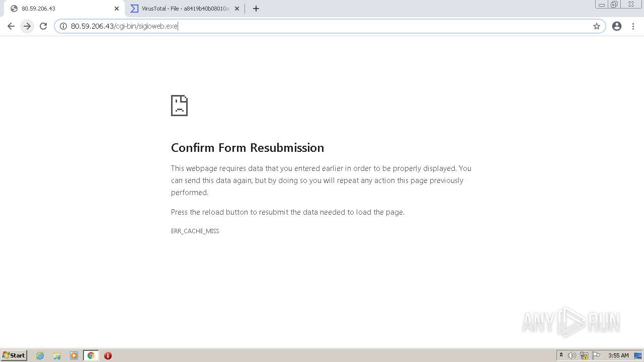Close the VirusTotal tab
644x362 pixels.
click(x=237, y=9)
